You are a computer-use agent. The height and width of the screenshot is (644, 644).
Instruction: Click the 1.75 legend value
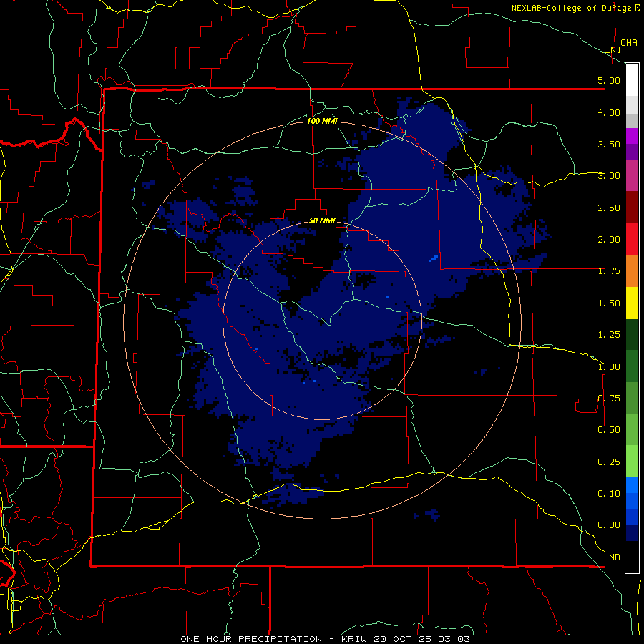tap(609, 271)
